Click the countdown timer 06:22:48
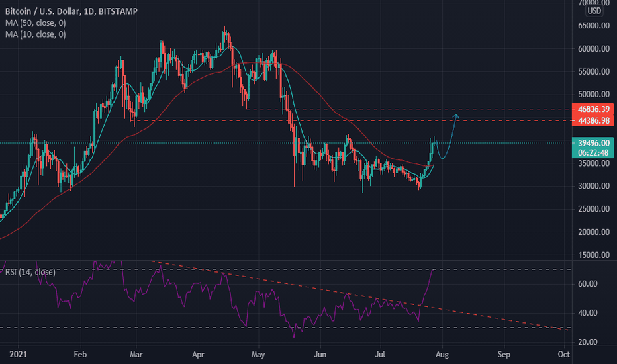The height and width of the screenshot is (364, 617). pos(593,153)
